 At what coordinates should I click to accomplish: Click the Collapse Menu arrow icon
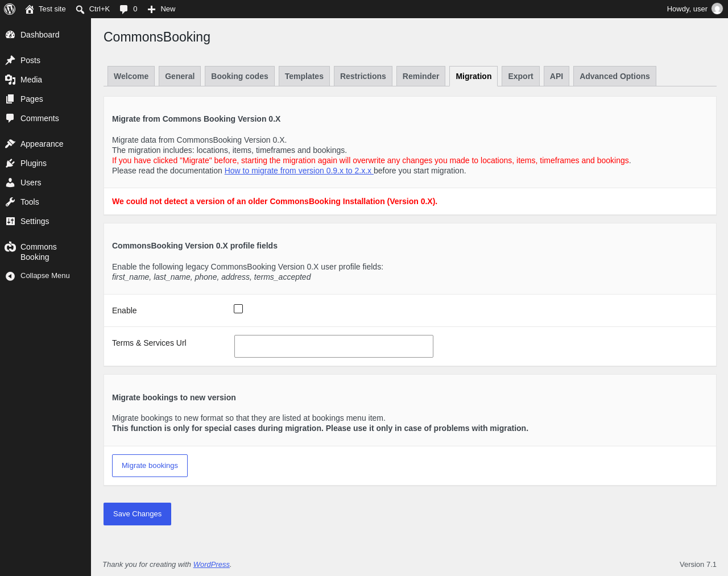tap(10, 276)
